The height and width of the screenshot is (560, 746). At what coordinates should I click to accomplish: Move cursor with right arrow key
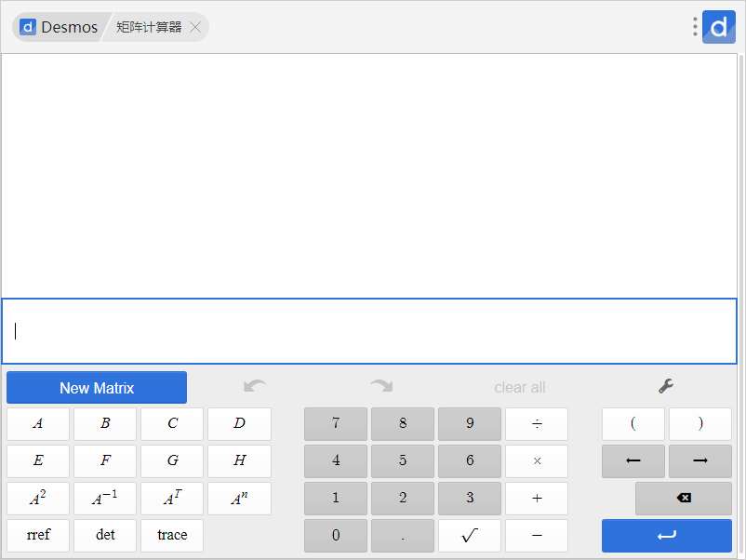[700, 461]
